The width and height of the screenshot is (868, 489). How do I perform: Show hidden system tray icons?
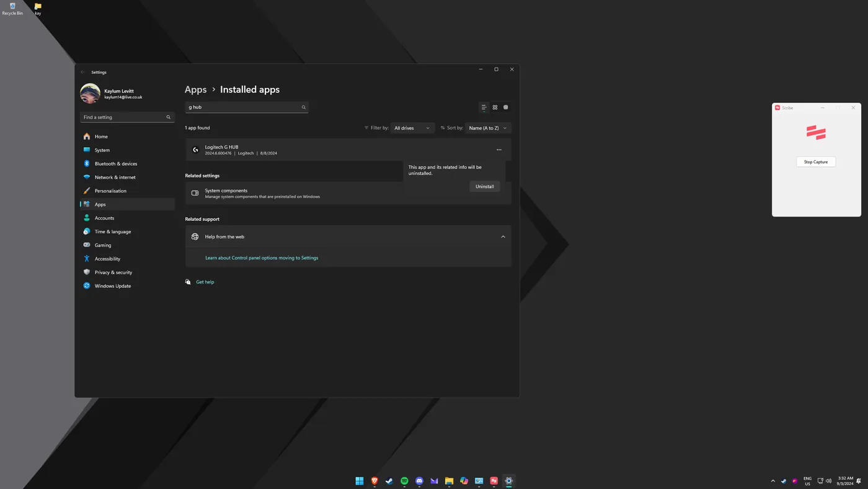773,481
